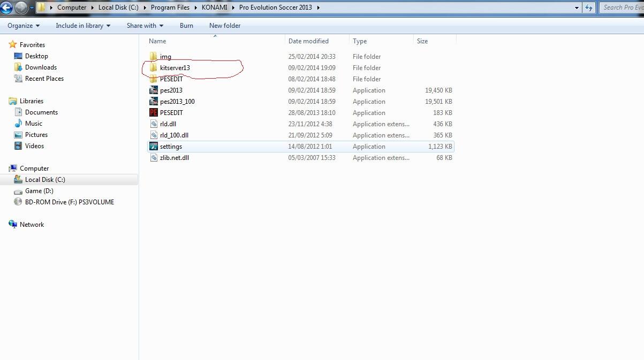Select the pes2013_100 application icon
This screenshot has width=644, height=360.
pyautogui.click(x=154, y=101)
